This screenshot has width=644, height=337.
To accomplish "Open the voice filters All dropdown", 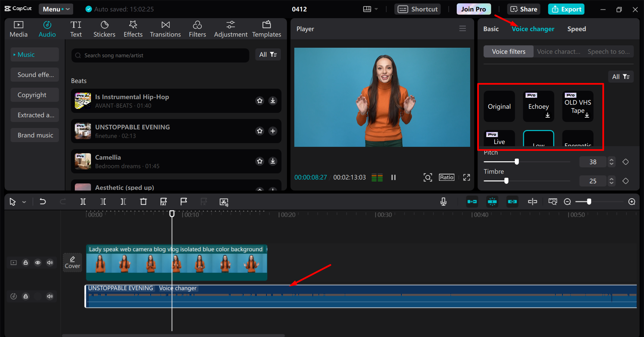I will [x=621, y=77].
